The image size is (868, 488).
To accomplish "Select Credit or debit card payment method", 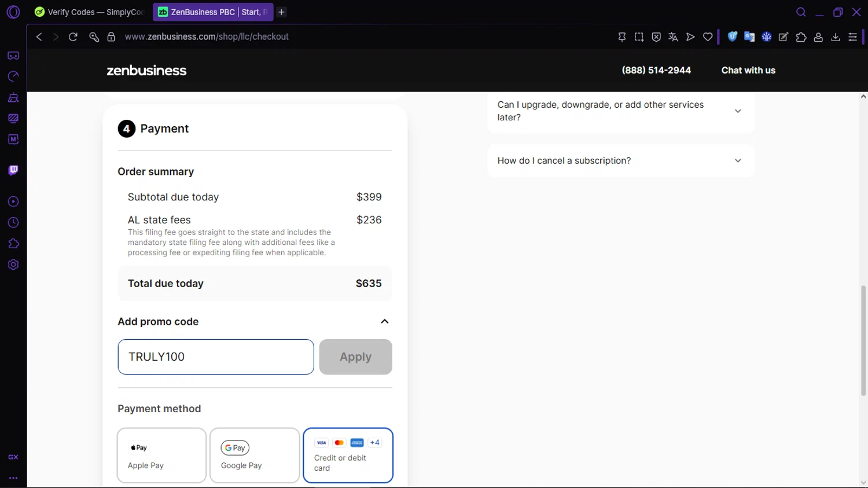I will point(348,456).
